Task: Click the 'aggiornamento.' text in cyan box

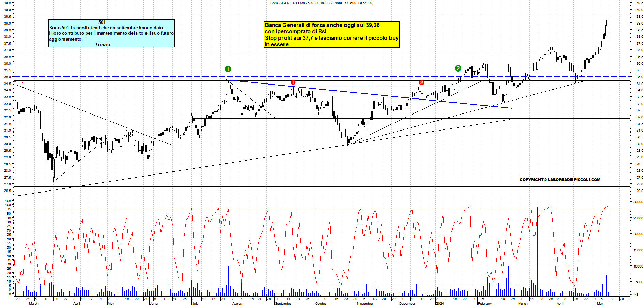Action: (66, 39)
